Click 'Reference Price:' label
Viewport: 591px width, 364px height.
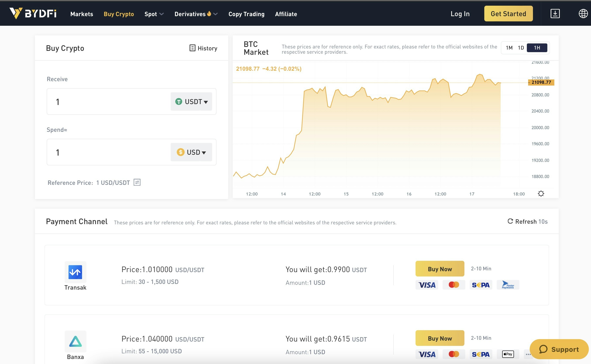[x=70, y=182]
